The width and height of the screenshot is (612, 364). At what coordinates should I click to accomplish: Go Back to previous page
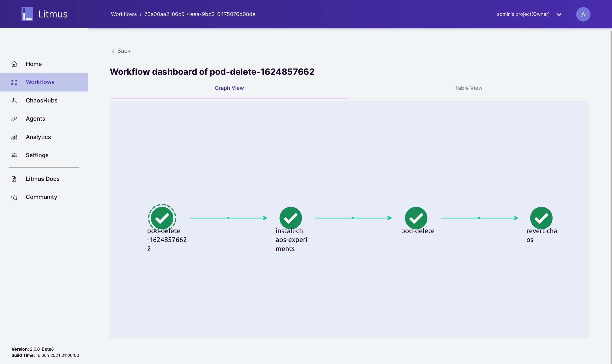pyautogui.click(x=121, y=51)
